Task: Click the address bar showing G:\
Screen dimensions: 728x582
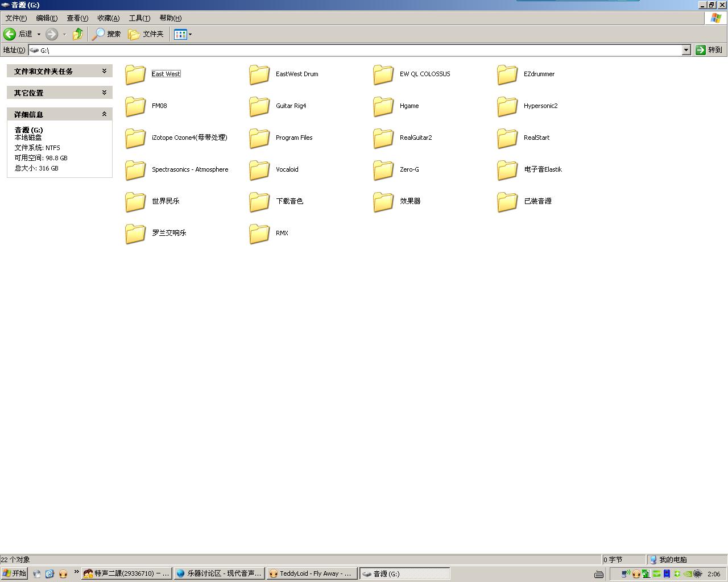Action: 359,50
